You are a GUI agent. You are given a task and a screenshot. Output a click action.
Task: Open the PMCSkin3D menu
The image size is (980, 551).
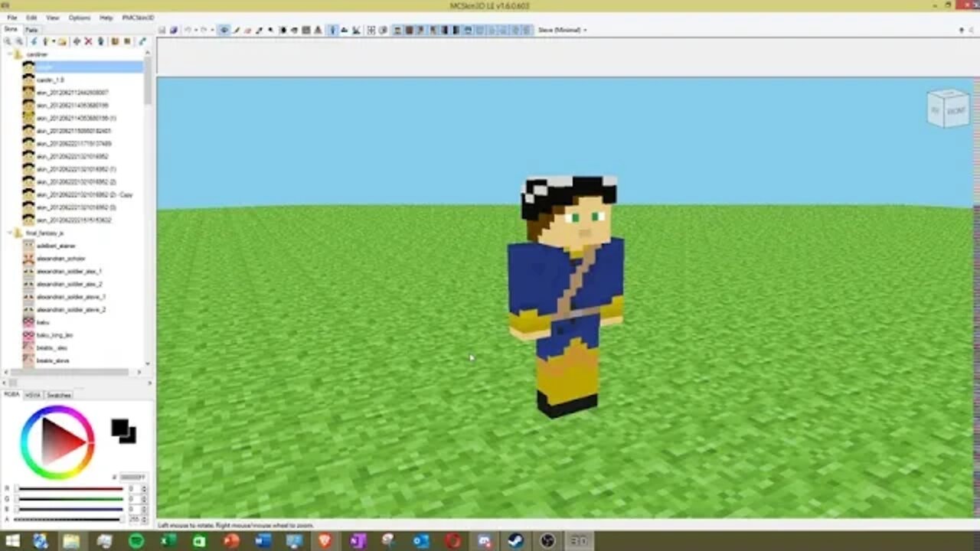(x=138, y=17)
